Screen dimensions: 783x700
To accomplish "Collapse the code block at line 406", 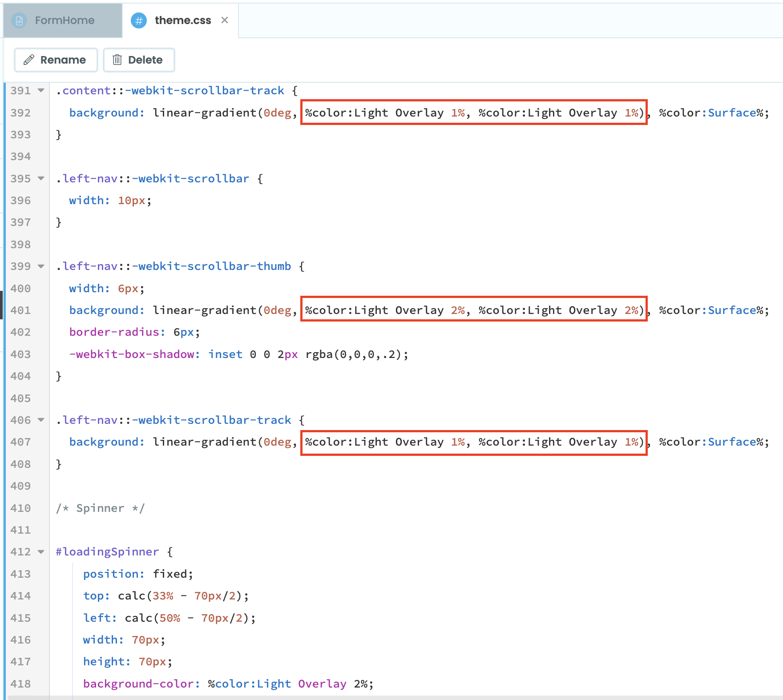I will 41,420.
